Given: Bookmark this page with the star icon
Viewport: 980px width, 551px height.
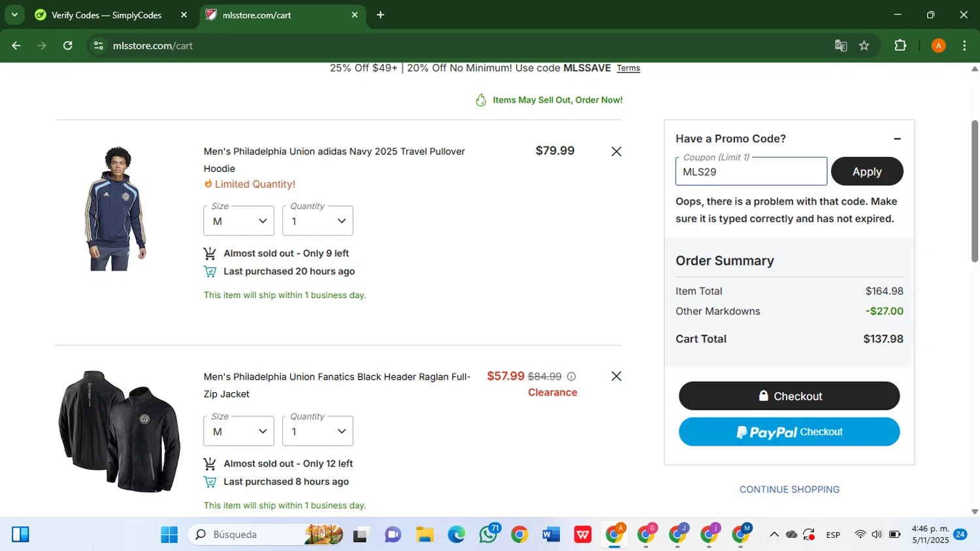Looking at the screenshot, I should pyautogui.click(x=864, y=46).
